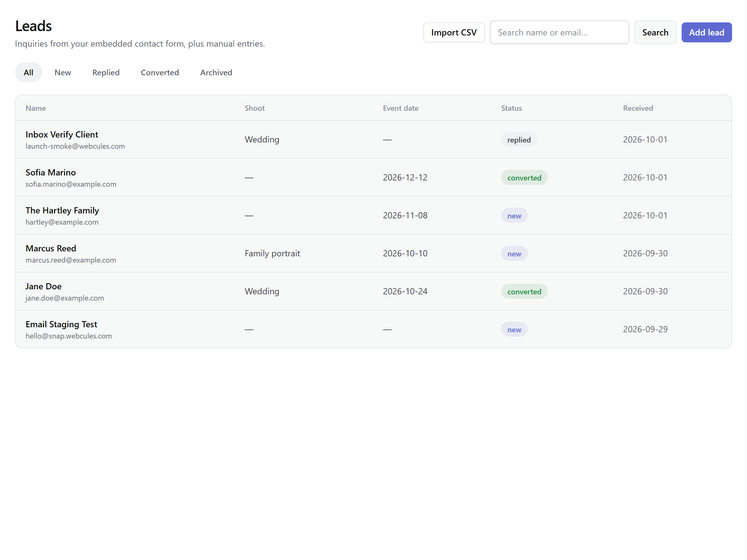Click Jane Doe's converted badge
Image resolution: width=747 pixels, height=560 pixels.
click(x=524, y=292)
